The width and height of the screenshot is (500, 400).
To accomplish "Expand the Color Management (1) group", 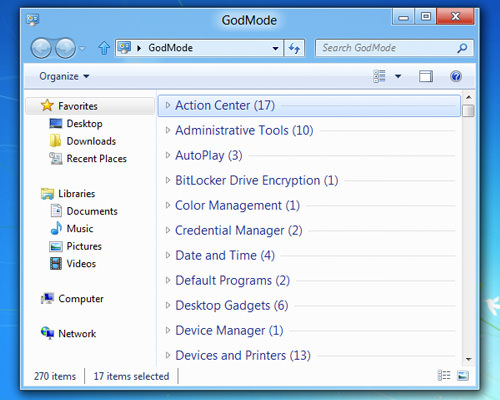I will (x=168, y=205).
